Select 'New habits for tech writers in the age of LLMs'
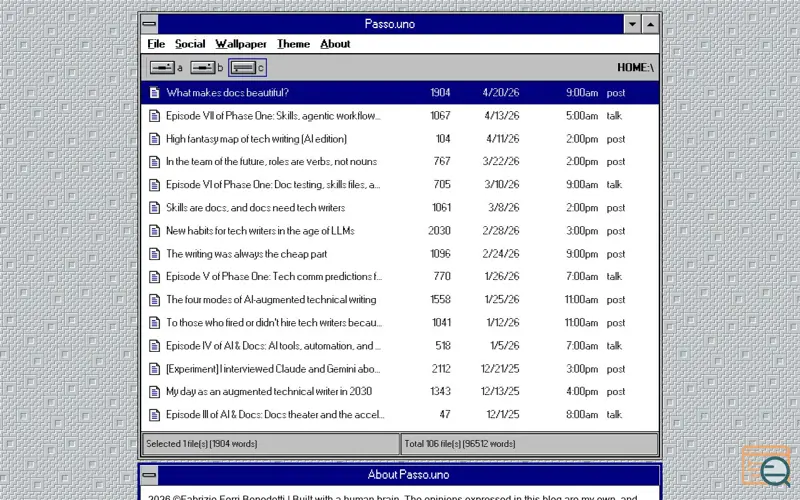Image resolution: width=800 pixels, height=500 pixels. tap(260, 231)
